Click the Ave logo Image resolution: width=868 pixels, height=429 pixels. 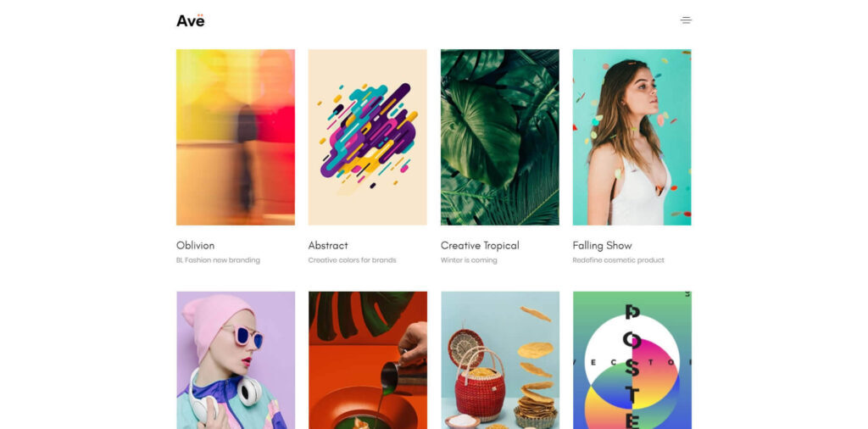[x=191, y=20]
